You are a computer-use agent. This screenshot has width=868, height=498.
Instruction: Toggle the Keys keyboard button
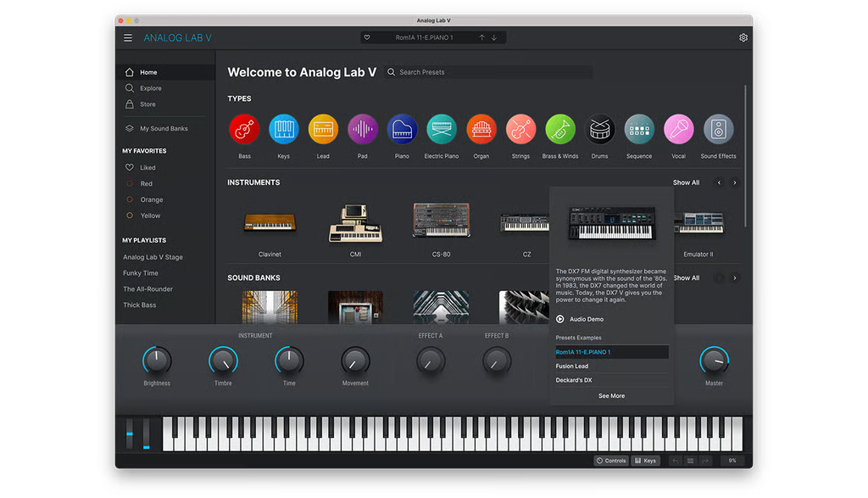click(645, 461)
